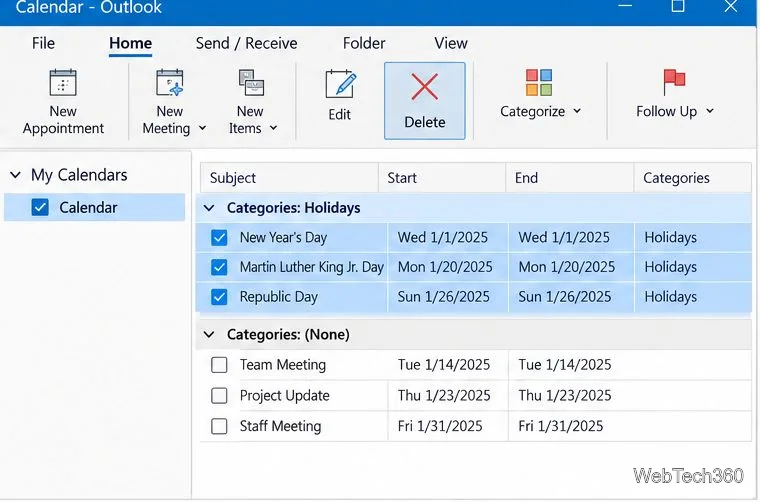Select the Staff Meeting subject text
The image size is (760, 502).
coord(280,426)
